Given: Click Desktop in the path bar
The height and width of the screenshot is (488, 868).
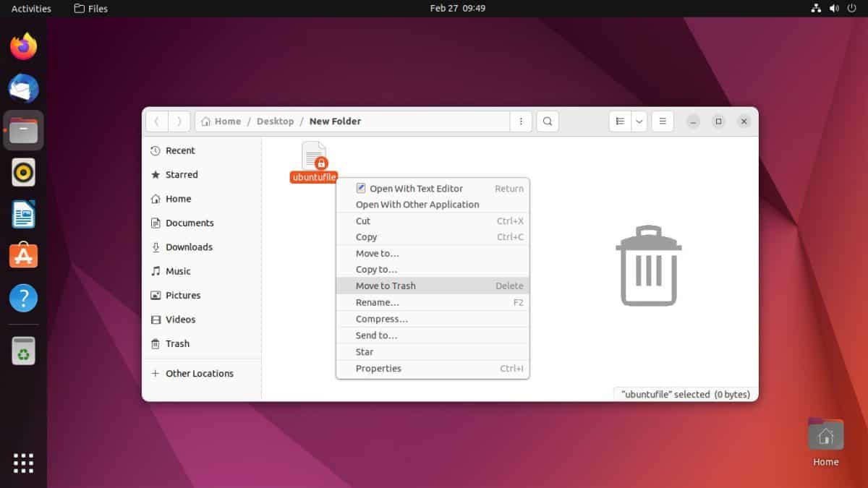Looking at the screenshot, I should click(275, 121).
